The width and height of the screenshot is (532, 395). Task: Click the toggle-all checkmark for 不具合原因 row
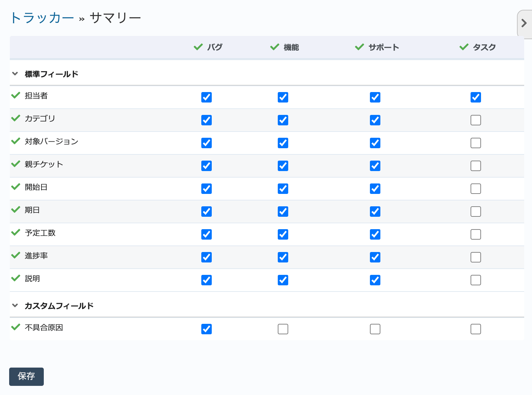click(x=16, y=327)
